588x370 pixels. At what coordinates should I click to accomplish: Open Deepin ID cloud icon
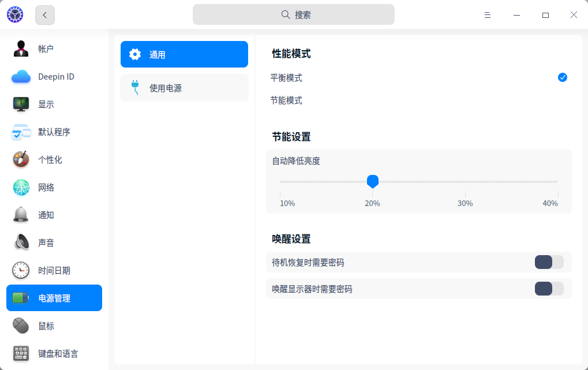(21, 77)
